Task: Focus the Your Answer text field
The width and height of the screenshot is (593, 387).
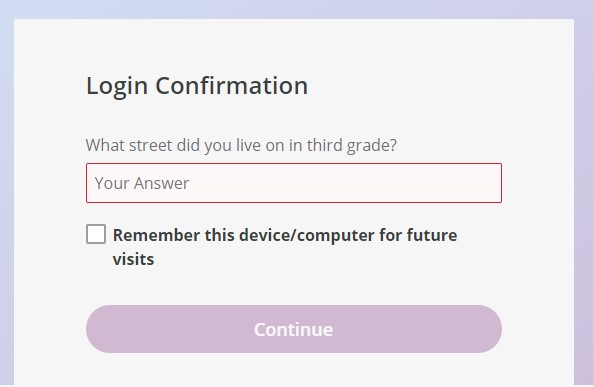Action: click(294, 183)
